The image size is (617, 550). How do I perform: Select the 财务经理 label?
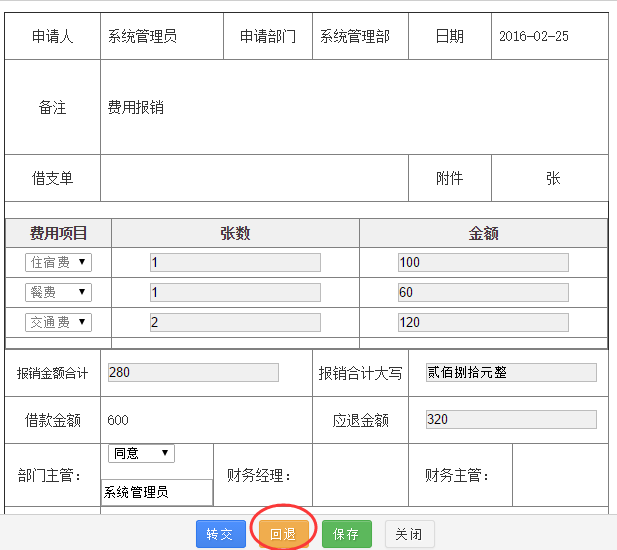coord(259,475)
